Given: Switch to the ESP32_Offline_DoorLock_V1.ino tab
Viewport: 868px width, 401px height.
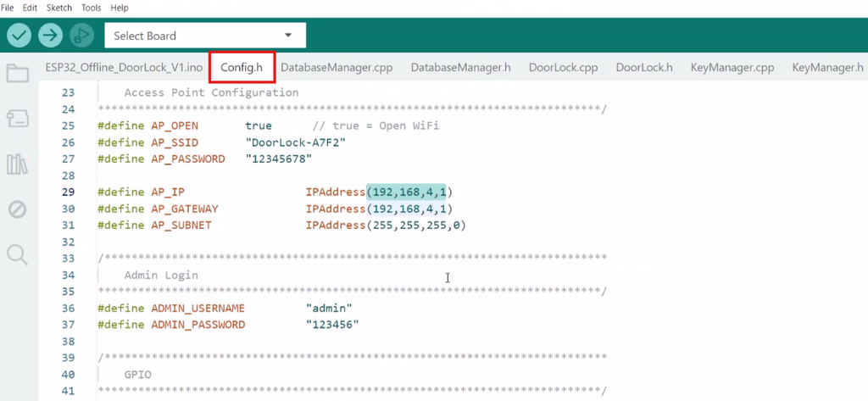Looking at the screenshot, I should (124, 68).
